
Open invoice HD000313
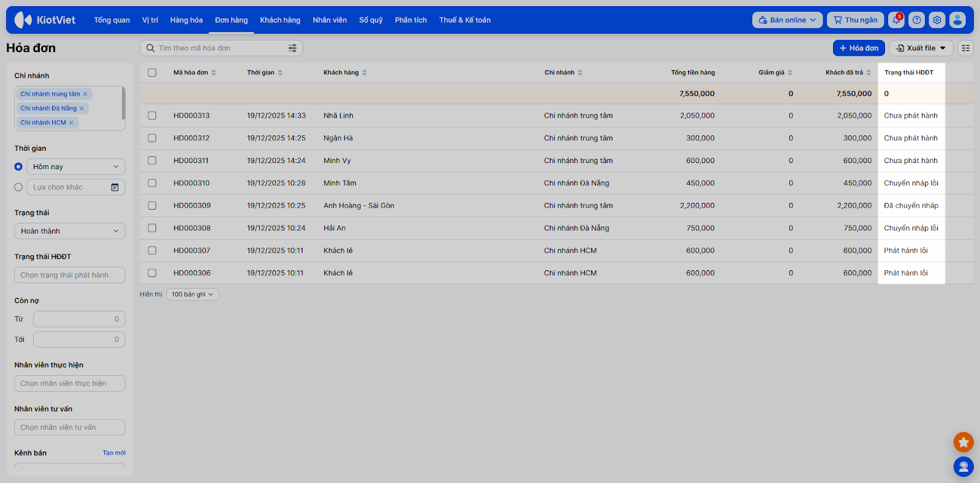192,115
